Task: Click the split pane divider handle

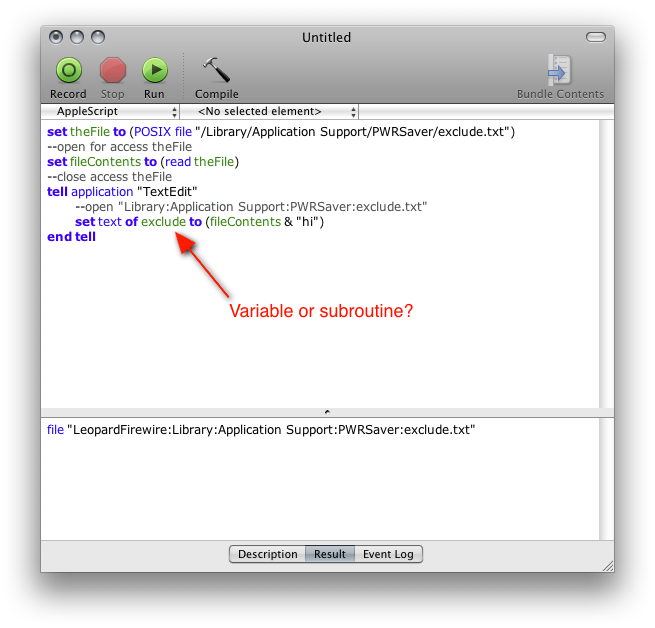Action: click(327, 412)
